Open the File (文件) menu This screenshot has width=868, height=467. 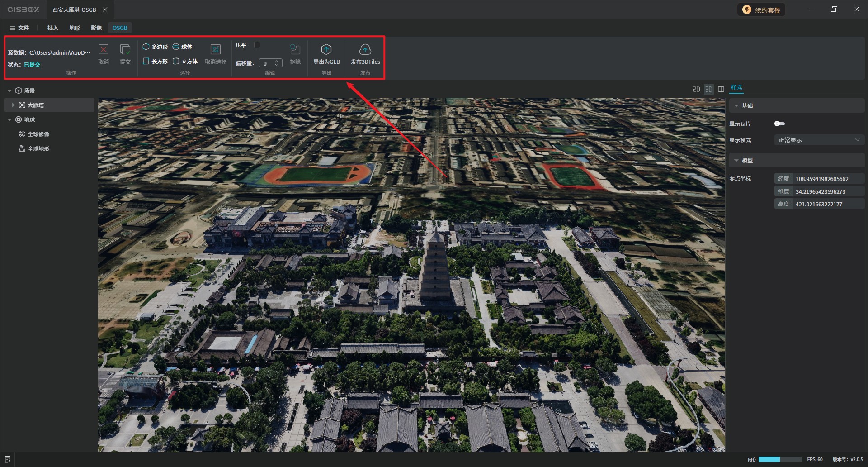(x=19, y=28)
